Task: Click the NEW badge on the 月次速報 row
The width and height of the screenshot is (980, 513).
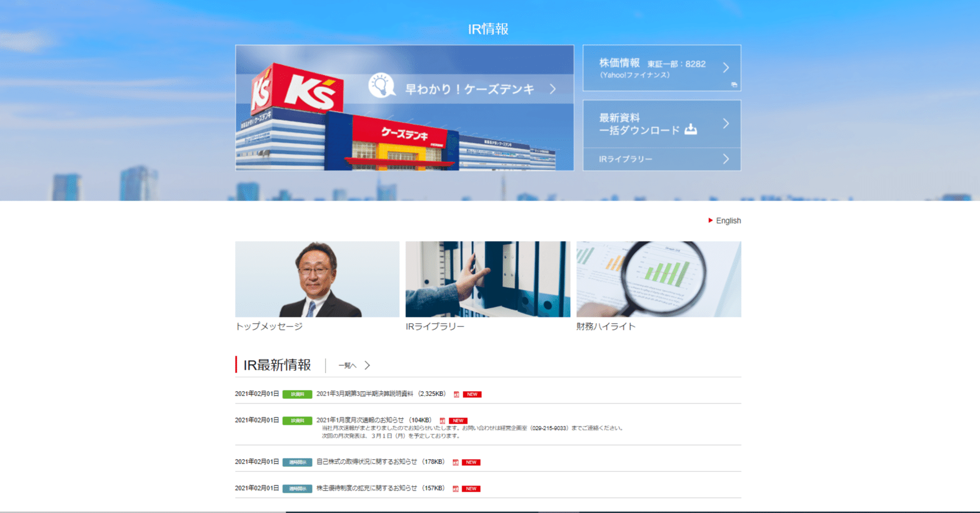Action: point(458,421)
